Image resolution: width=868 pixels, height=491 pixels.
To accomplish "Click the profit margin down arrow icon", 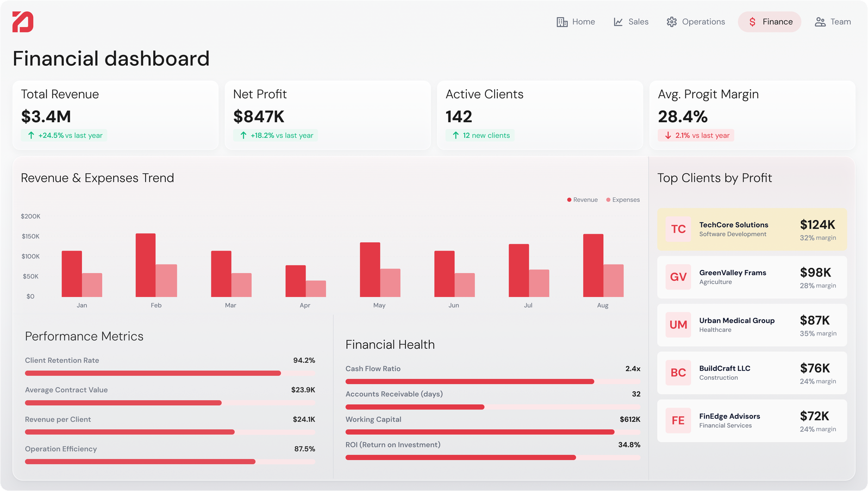I will pyautogui.click(x=668, y=135).
